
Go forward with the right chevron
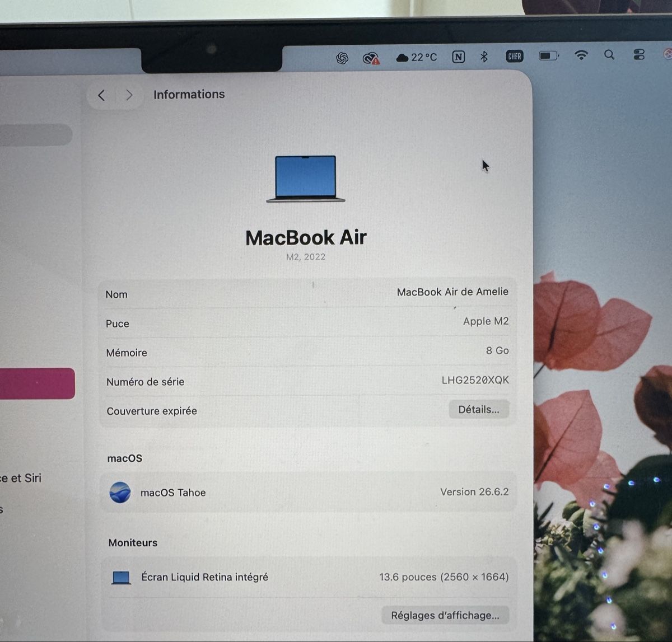pos(129,95)
